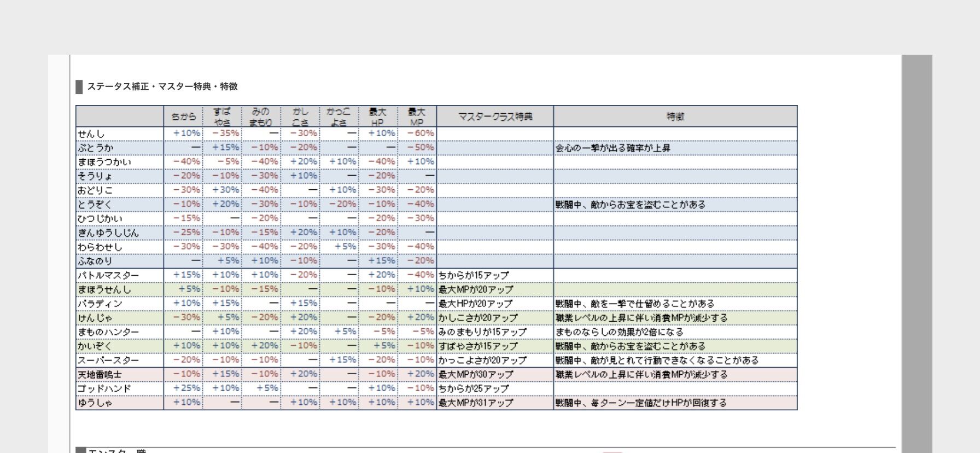Select the ぶとうか row name
Screen dimensions: 980x453
(x=95, y=148)
